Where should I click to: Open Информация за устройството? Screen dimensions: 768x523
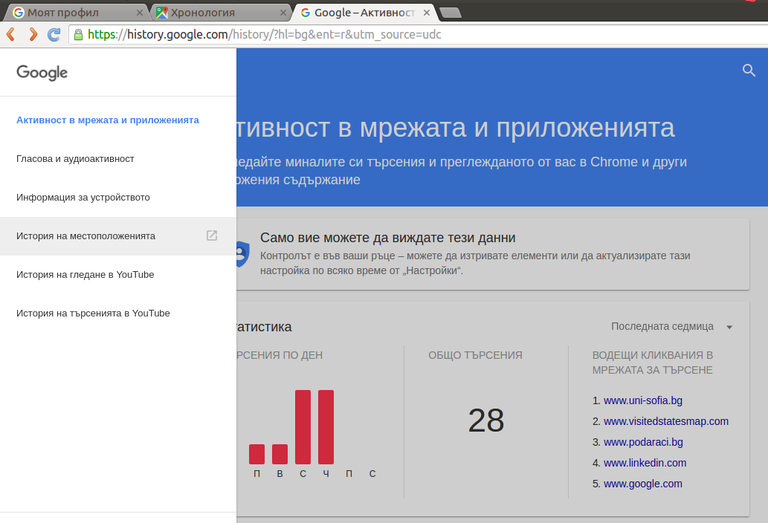83,198
